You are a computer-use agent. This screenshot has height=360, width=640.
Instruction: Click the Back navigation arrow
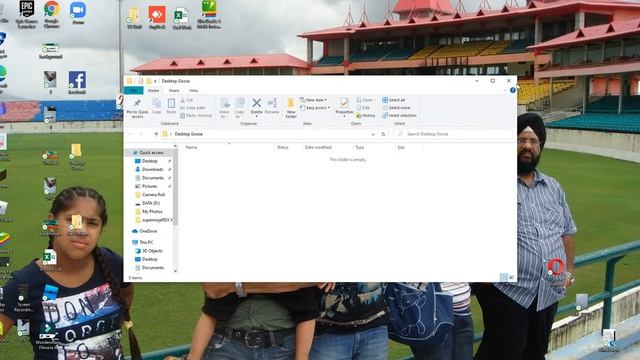(131, 134)
